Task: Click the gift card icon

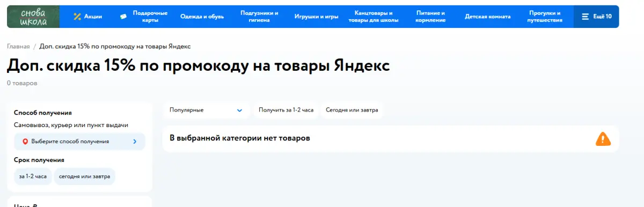Action: [123, 17]
